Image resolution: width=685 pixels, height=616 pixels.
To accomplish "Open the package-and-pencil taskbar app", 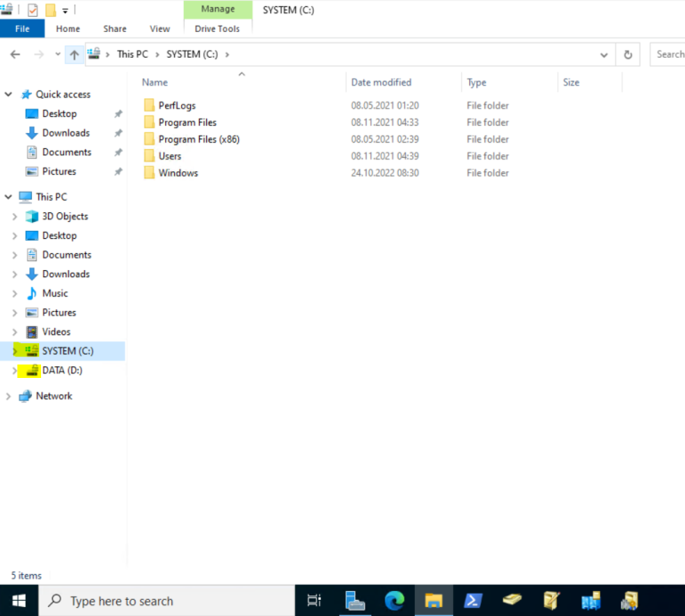I will click(x=551, y=601).
